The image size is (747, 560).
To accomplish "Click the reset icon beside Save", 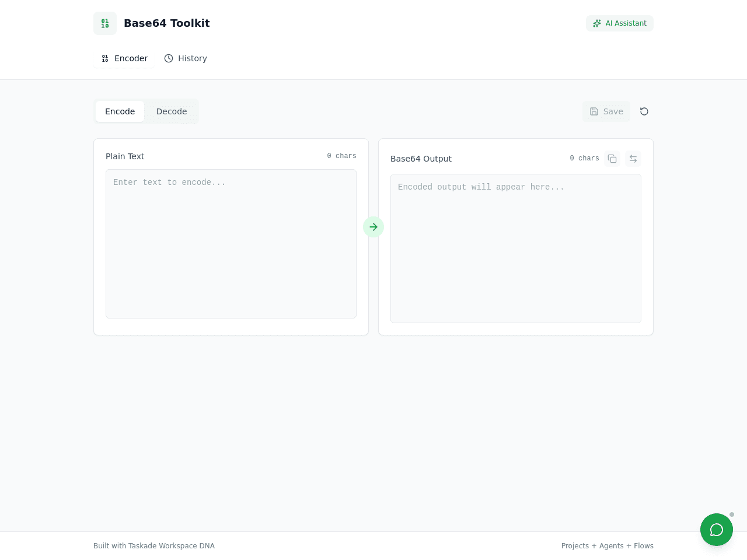I will (644, 111).
